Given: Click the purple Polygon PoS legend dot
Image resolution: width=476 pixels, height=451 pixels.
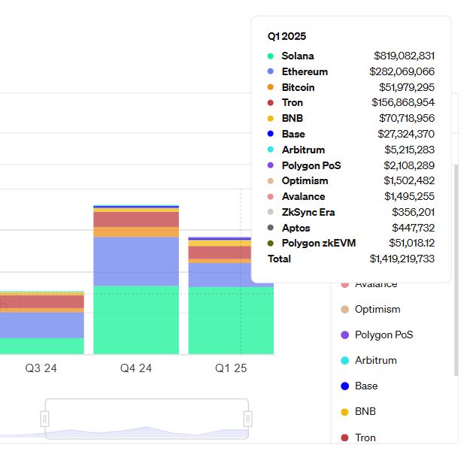Looking at the screenshot, I should tap(344, 335).
